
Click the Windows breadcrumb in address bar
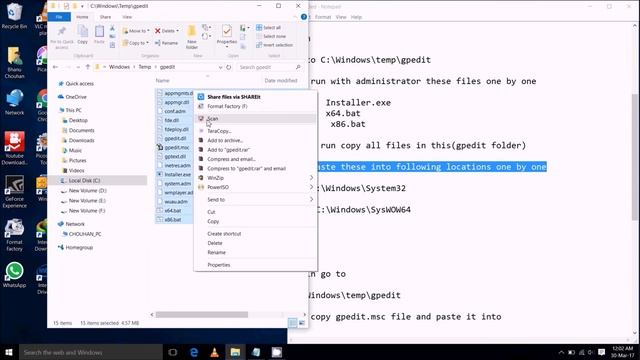coord(119,67)
